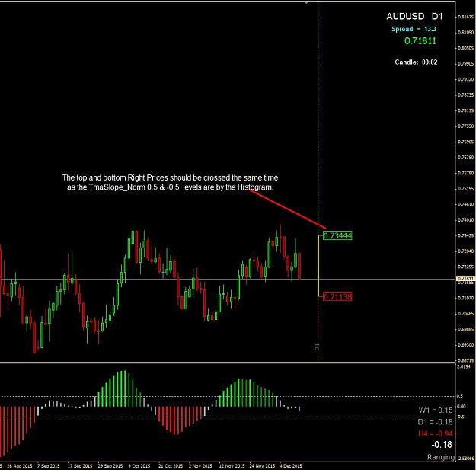Image resolution: width=476 pixels, height=470 pixels.
Task: Click the 17 Sep 2015 date label
Action: 80,466
